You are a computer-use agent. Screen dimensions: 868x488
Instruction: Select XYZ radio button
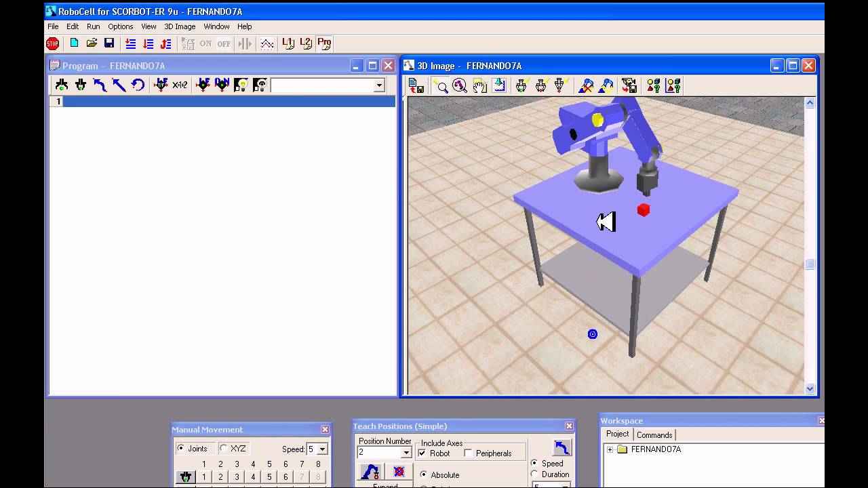tap(223, 449)
